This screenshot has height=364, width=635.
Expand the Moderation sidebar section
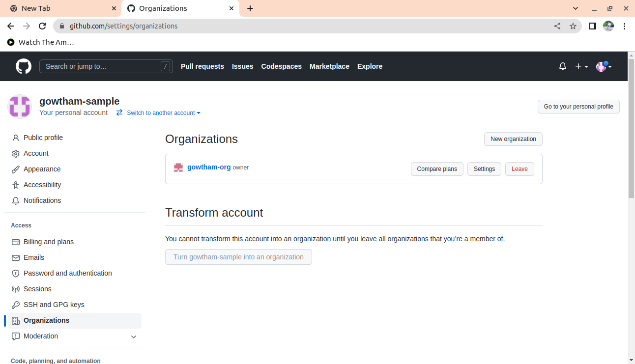(x=133, y=336)
